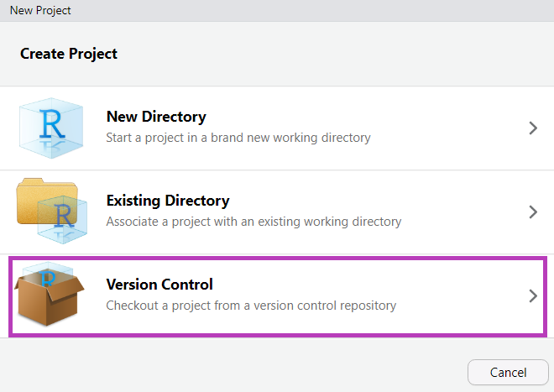Click the cube reflection under New Directory icon
554x392 pixels.
click(x=52, y=151)
